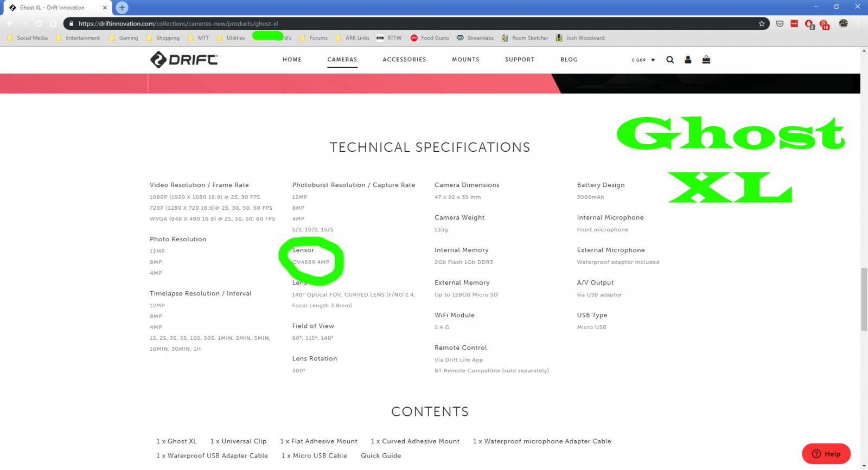
Task: Expand the Entertainment bookmarks folder
Action: (x=78, y=38)
